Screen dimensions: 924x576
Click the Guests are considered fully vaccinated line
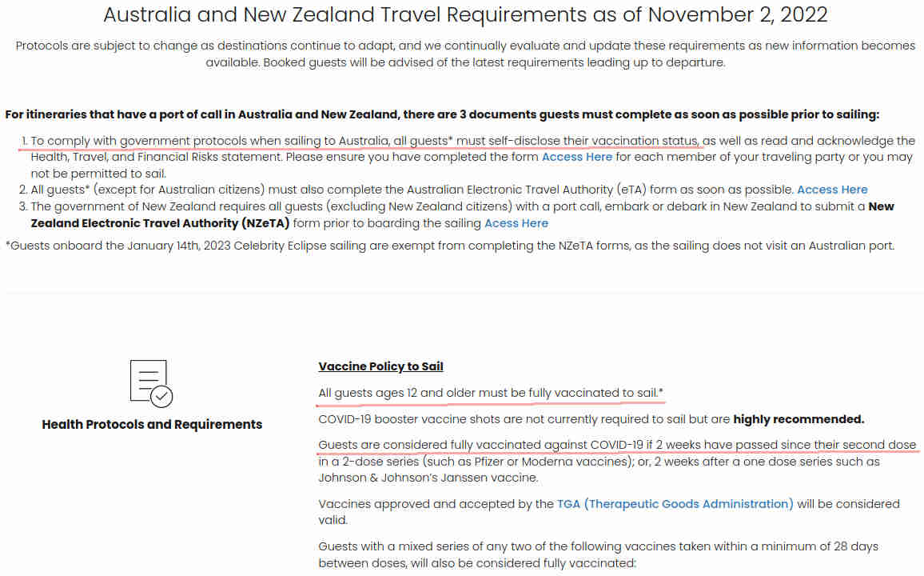tap(617, 445)
